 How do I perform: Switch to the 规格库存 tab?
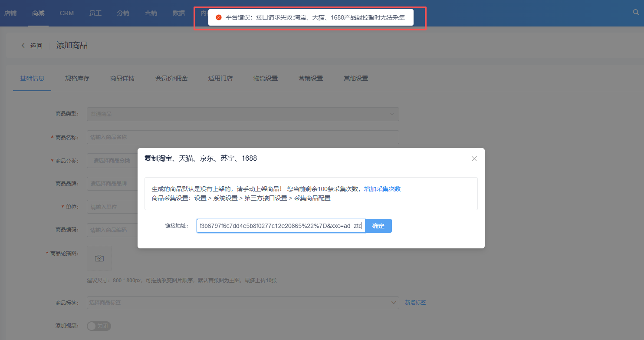pyautogui.click(x=77, y=78)
